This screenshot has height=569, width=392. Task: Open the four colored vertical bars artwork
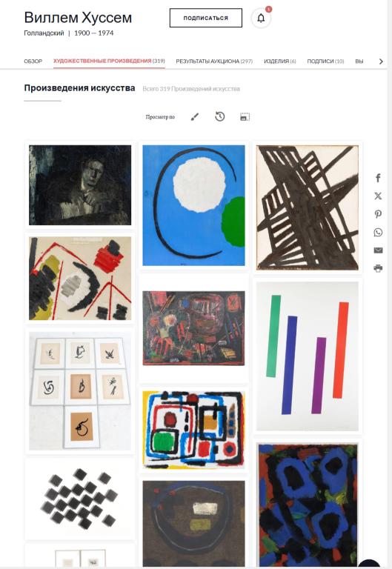click(x=307, y=356)
